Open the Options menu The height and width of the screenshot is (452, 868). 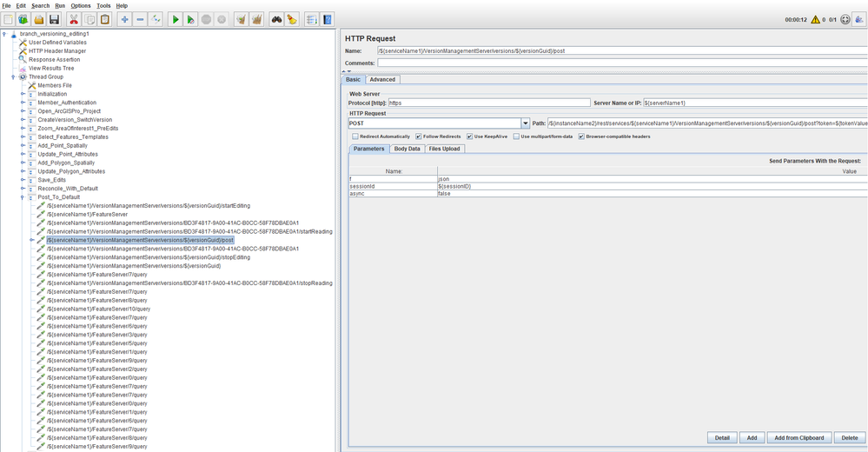coord(81,5)
